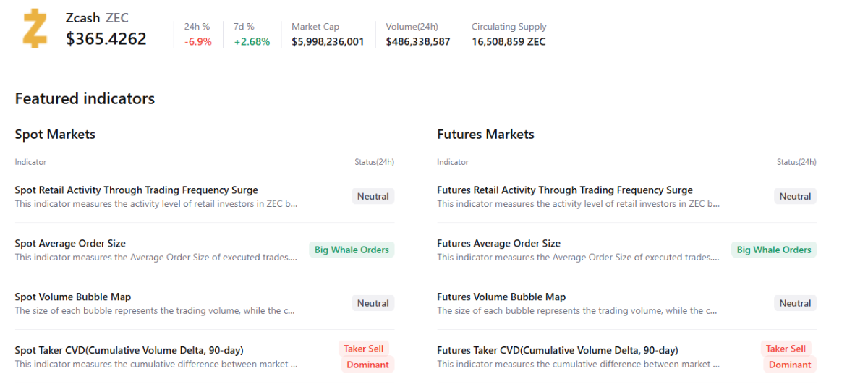
Task: Click the Zcash price $365.4262
Action: pos(106,39)
